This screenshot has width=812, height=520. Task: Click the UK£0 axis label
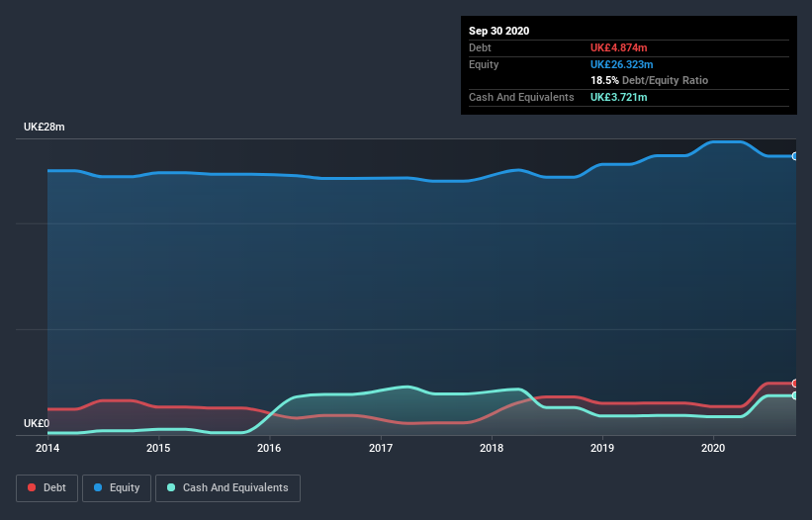pos(37,423)
